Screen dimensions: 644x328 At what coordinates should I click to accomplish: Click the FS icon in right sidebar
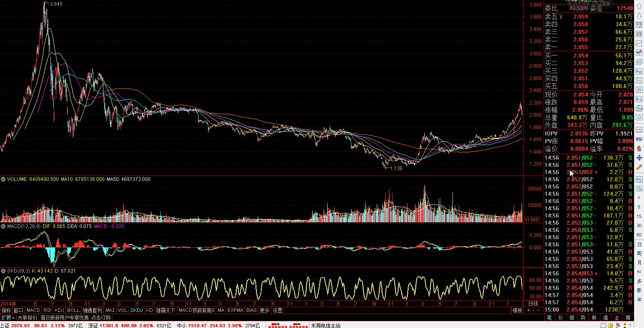(639, 179)
